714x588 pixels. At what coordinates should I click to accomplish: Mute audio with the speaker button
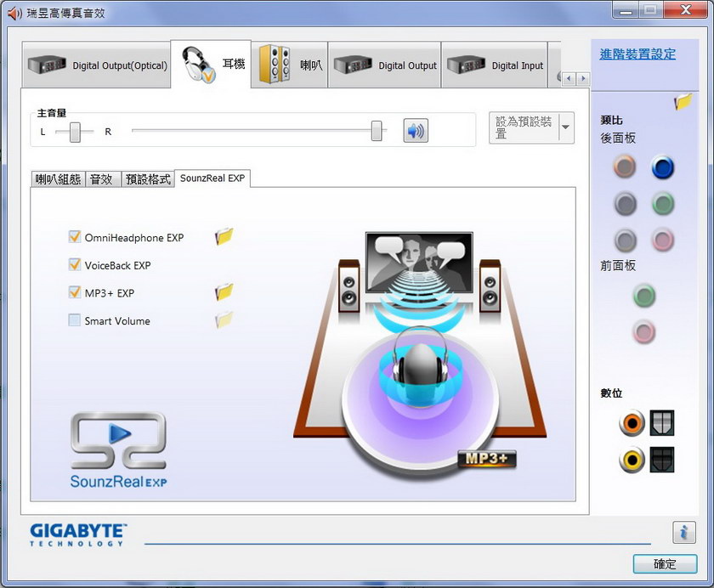coord(416,131)
